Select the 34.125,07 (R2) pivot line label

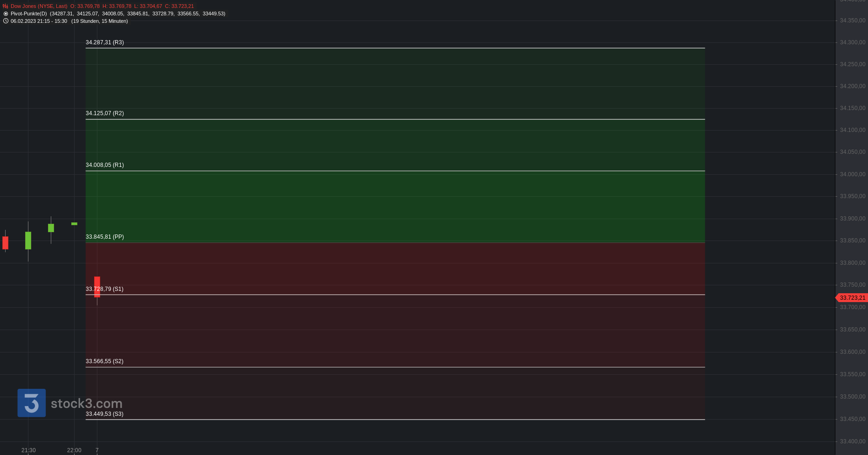[105, 113]
